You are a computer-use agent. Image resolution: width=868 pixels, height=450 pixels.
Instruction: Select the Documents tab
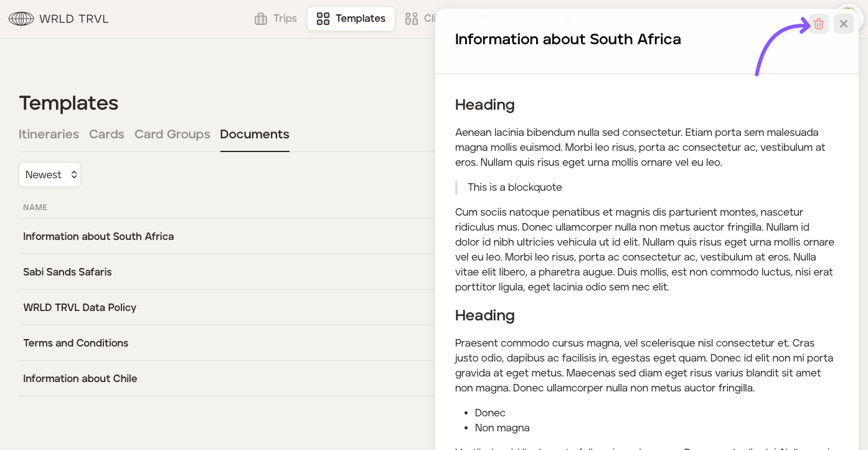tap(255, 134)
